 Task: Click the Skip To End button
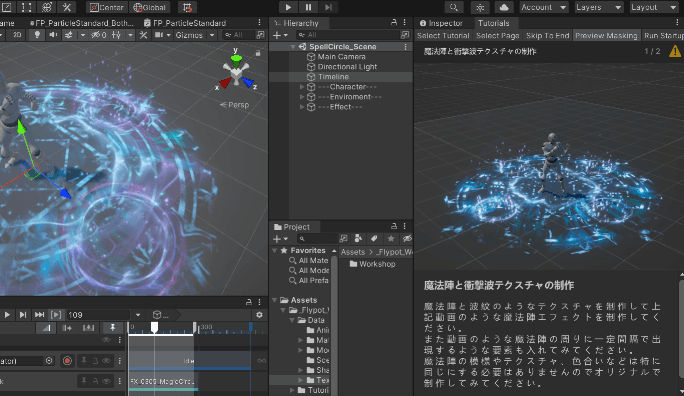(547, 36)
